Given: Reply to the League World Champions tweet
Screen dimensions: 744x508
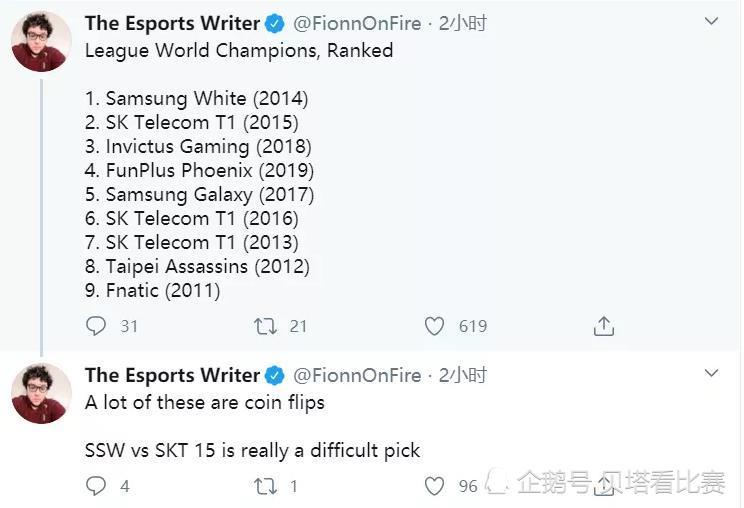Looking at the screenshot, I should (x=96, y=326).
